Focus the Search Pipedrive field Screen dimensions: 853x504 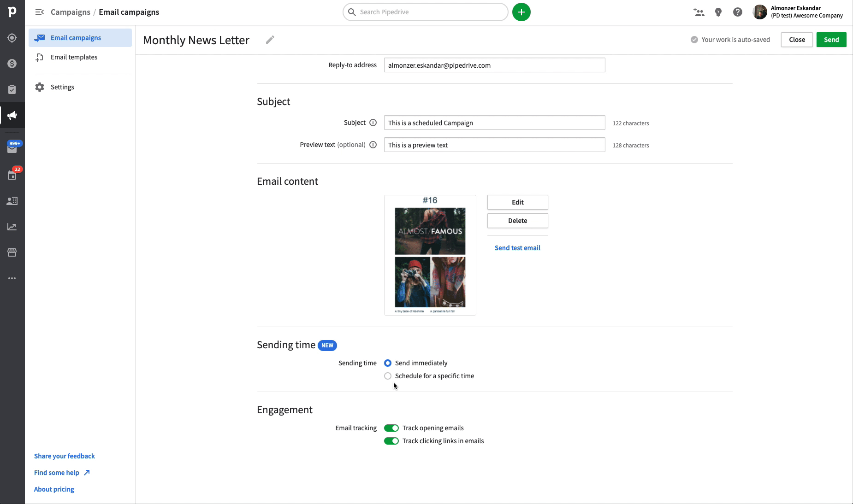425,12
